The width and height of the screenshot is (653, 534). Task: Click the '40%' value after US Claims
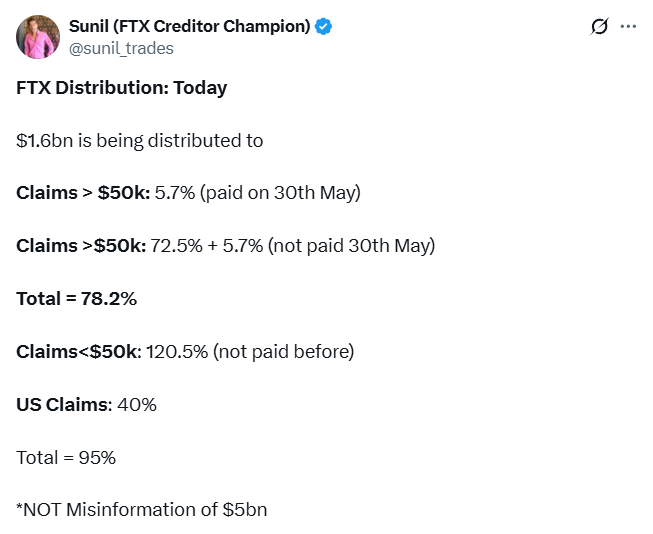(x=138, y=404)
